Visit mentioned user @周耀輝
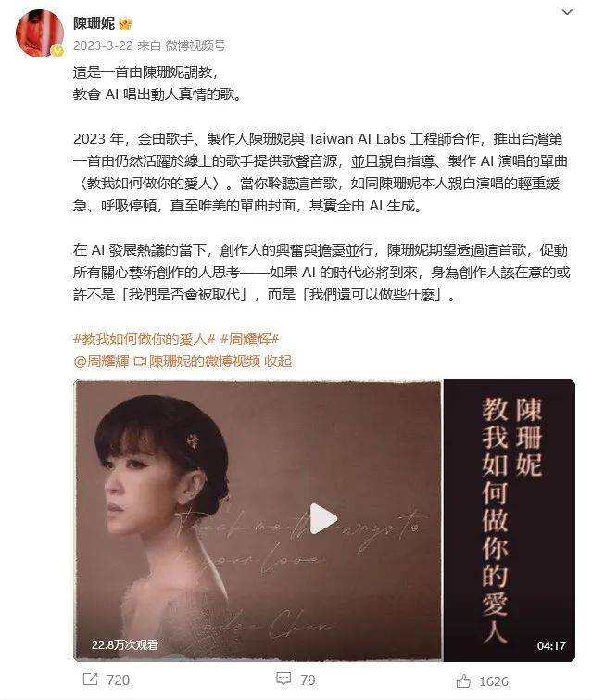592x700 pixels. coord(101,362)
